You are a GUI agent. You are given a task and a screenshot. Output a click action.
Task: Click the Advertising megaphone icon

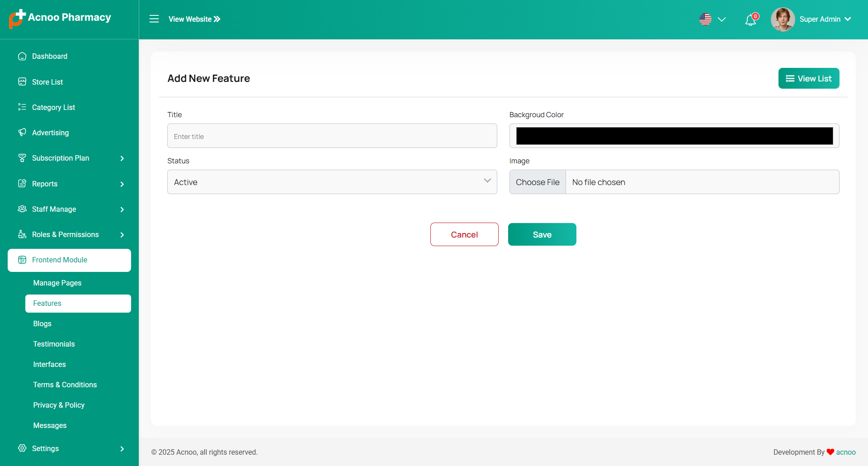coord(22,133)
